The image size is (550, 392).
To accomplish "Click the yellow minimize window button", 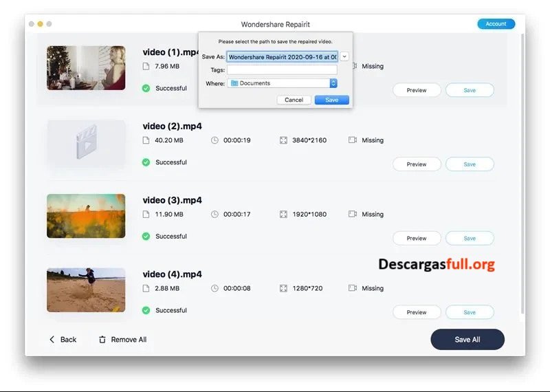I will coord(41,24).
